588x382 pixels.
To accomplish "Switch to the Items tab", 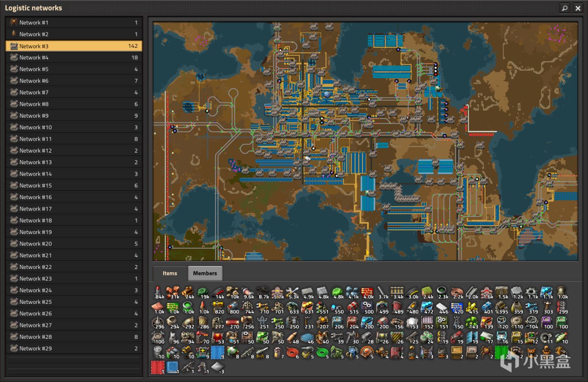I will pos(170,273).
